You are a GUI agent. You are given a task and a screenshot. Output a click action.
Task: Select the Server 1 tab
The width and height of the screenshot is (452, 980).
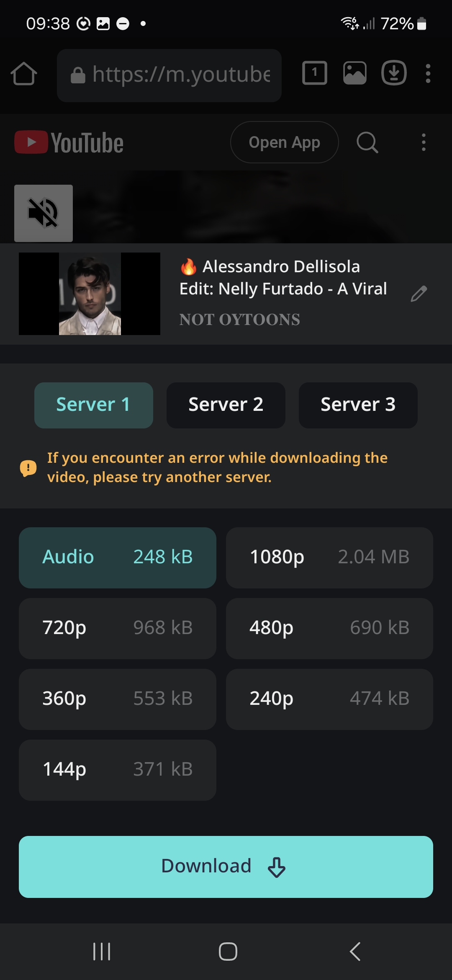click(x=94, y=405)
